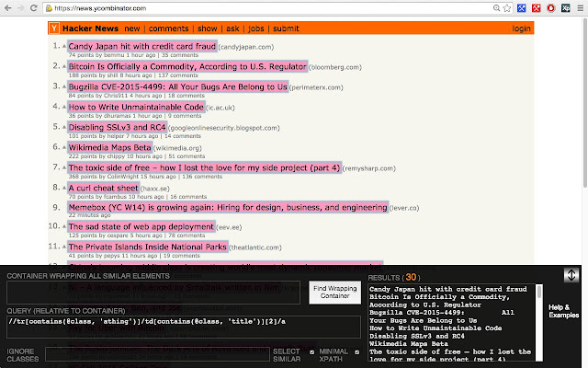Click the panel position toggle icon above Help

[x=571, y=275]
